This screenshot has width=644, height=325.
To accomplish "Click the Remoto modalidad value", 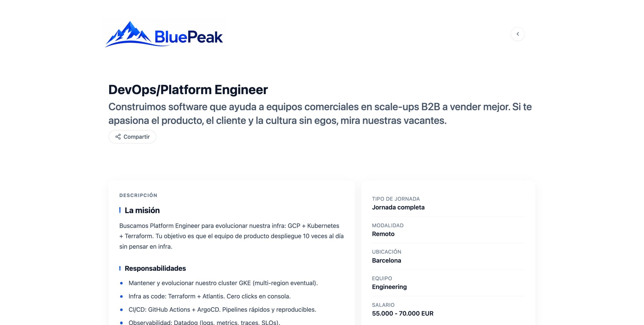I will [x=383, y=234].
